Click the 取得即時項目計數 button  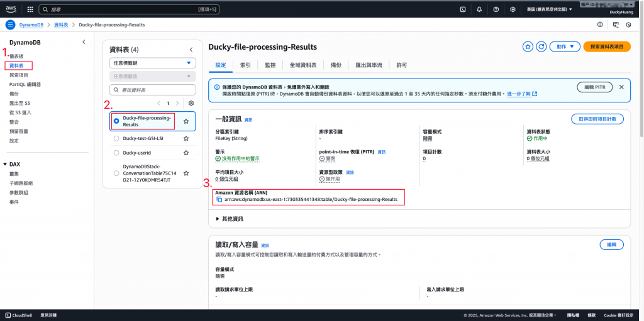[597, 119]
